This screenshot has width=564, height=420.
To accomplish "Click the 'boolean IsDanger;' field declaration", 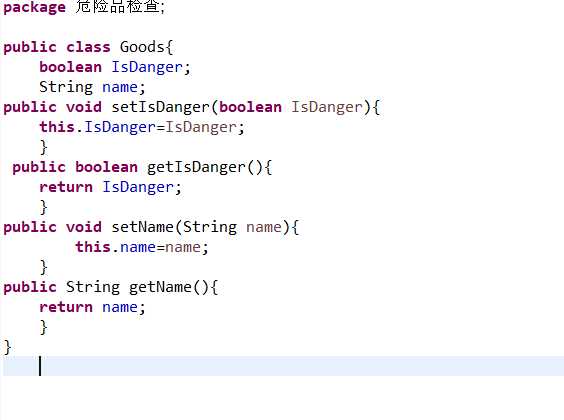I will (115, 67).
